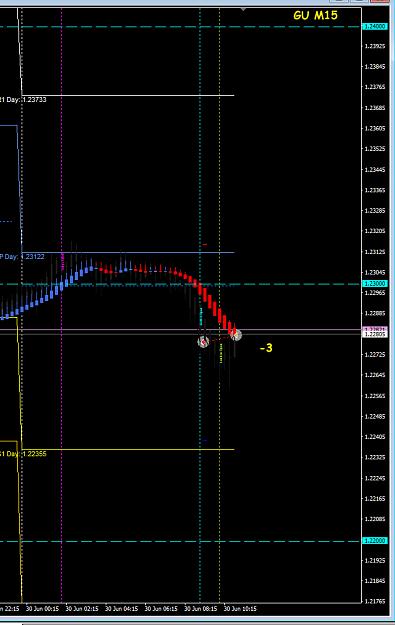
Task: Click the 1.21925 price scale value
Action: pos(375,560)
